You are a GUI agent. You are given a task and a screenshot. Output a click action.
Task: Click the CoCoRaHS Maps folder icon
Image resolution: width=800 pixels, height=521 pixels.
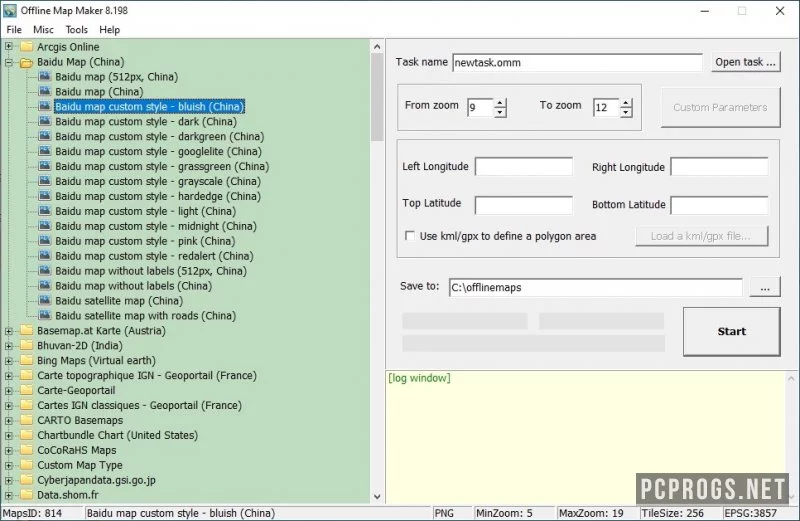[x=27, y=450]
